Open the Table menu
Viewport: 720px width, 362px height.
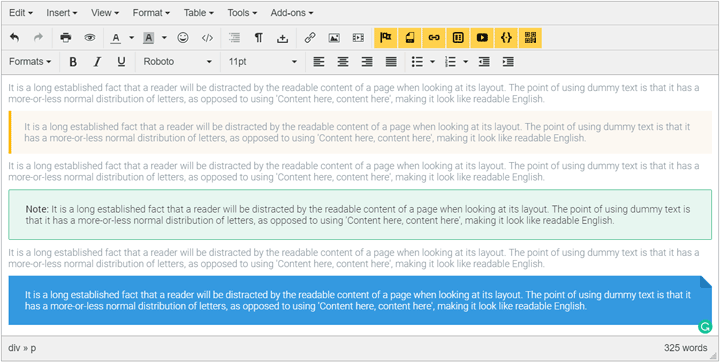[x=199, y=13]
